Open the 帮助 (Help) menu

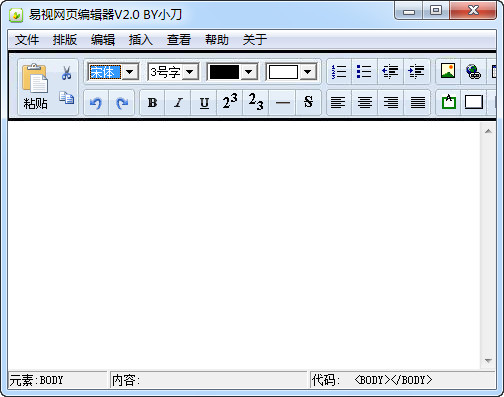click(217, 40)
